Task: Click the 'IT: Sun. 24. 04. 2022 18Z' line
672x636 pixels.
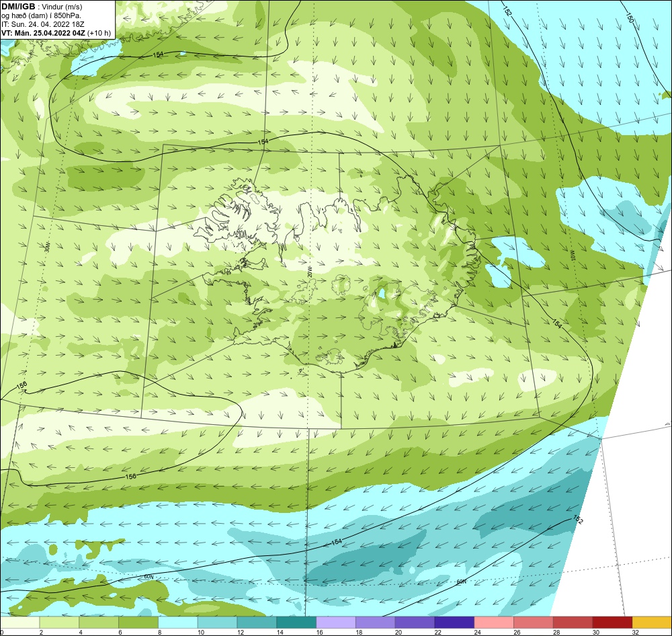Action: 43,24
